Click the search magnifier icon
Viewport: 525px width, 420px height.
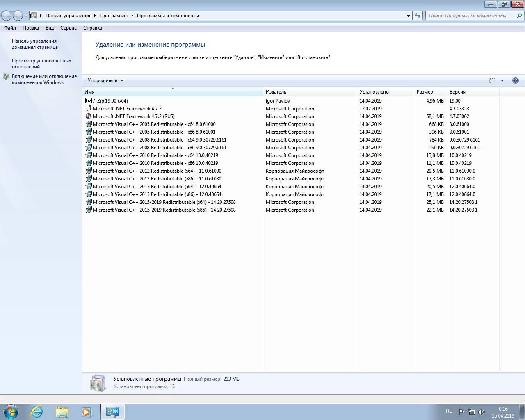(x=519, y=16)
